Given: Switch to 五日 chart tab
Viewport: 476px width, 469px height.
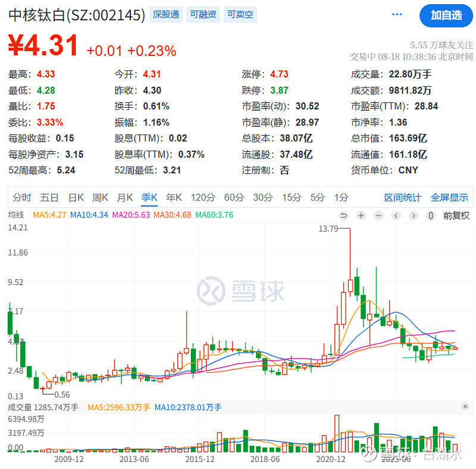Looking at the screenshot, I should tap(49, 198).
